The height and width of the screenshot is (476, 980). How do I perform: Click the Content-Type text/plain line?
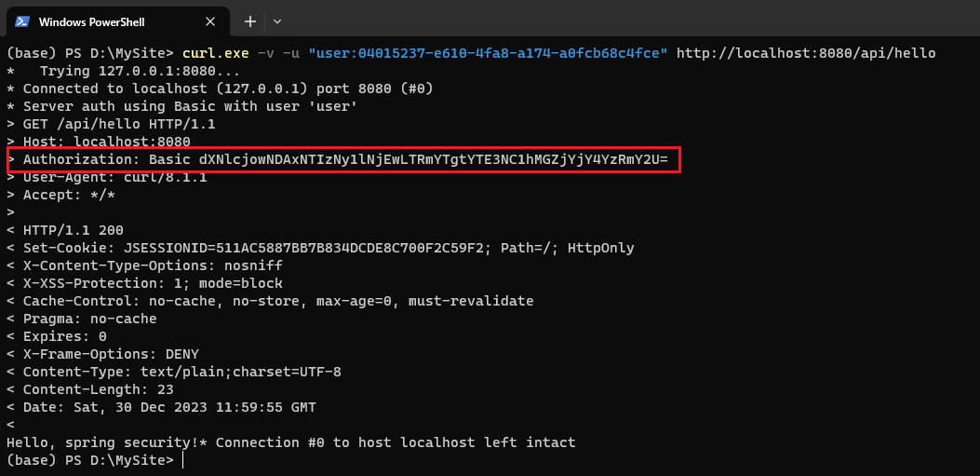174,373
